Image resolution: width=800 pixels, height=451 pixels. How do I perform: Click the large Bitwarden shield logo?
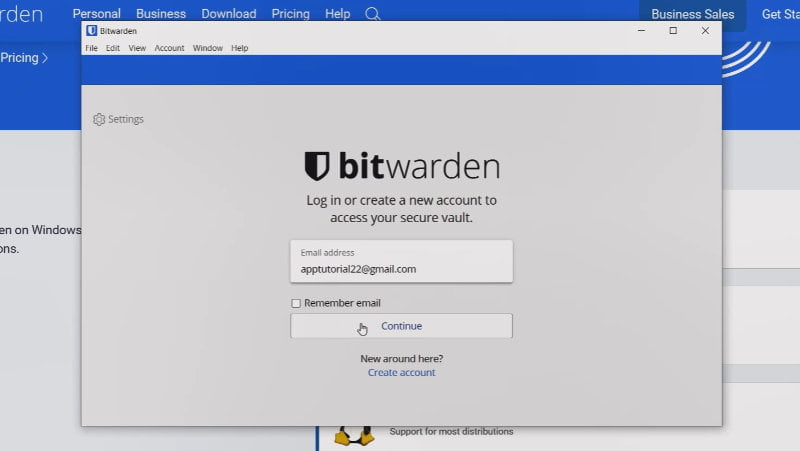[x=317, y=166]
